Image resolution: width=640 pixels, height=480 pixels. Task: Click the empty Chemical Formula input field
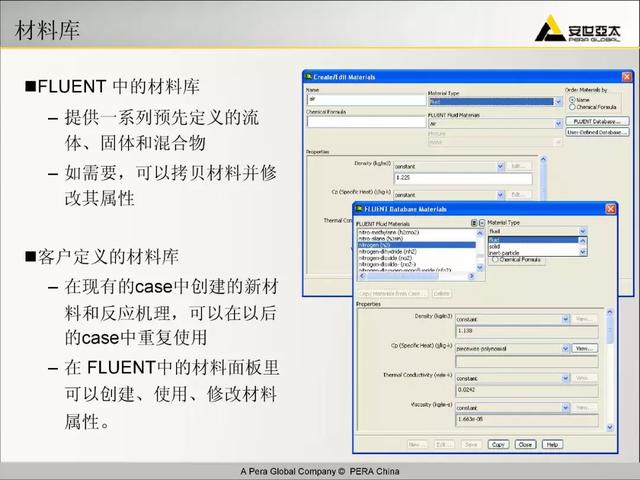[x=366, y=122]
